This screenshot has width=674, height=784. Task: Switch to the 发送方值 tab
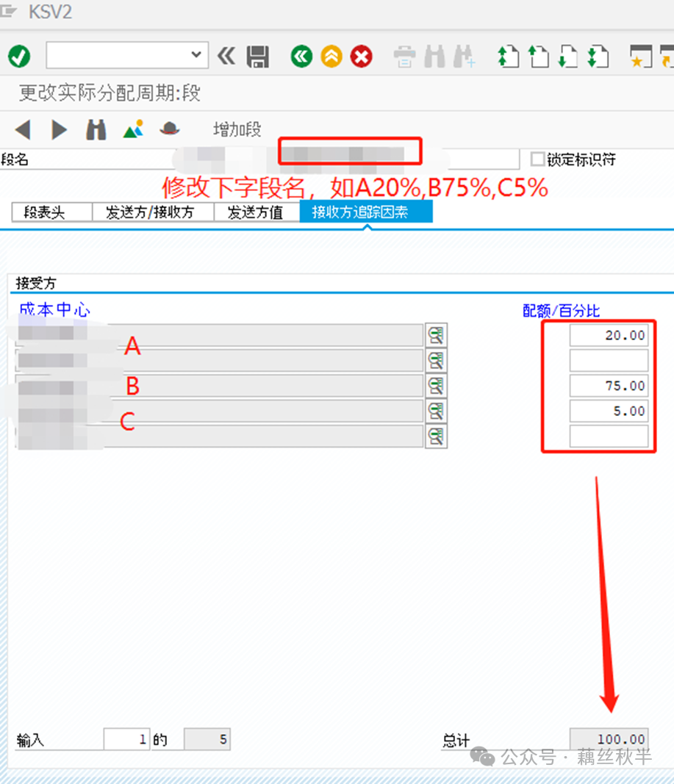(257, 212)
